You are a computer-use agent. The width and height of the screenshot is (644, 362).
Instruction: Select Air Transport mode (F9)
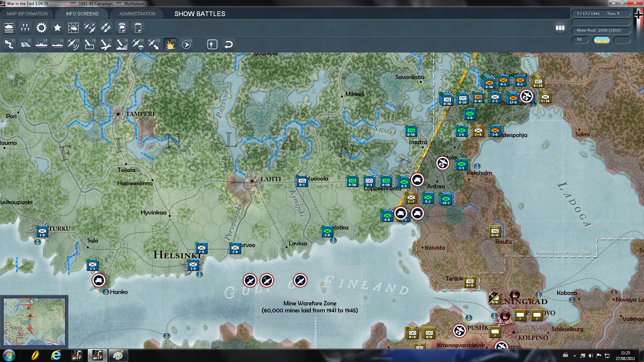pyautogui.click(x=138, y=44)
